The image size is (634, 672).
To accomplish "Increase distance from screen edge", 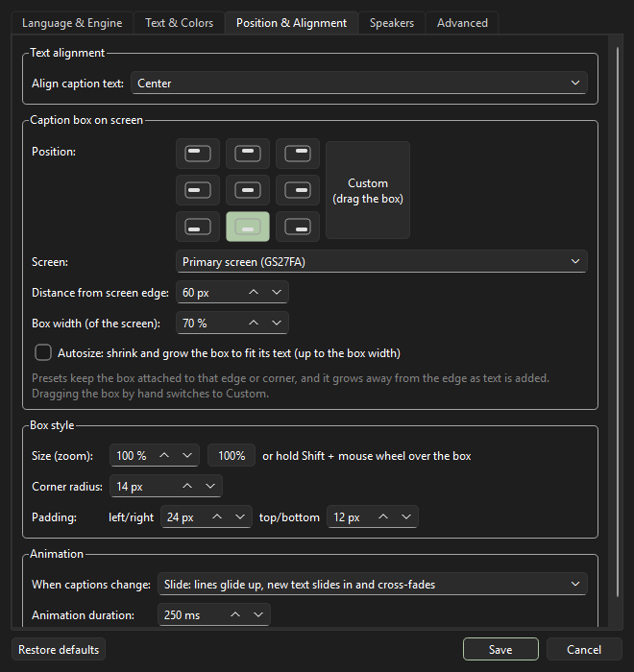I will (254, 292).
